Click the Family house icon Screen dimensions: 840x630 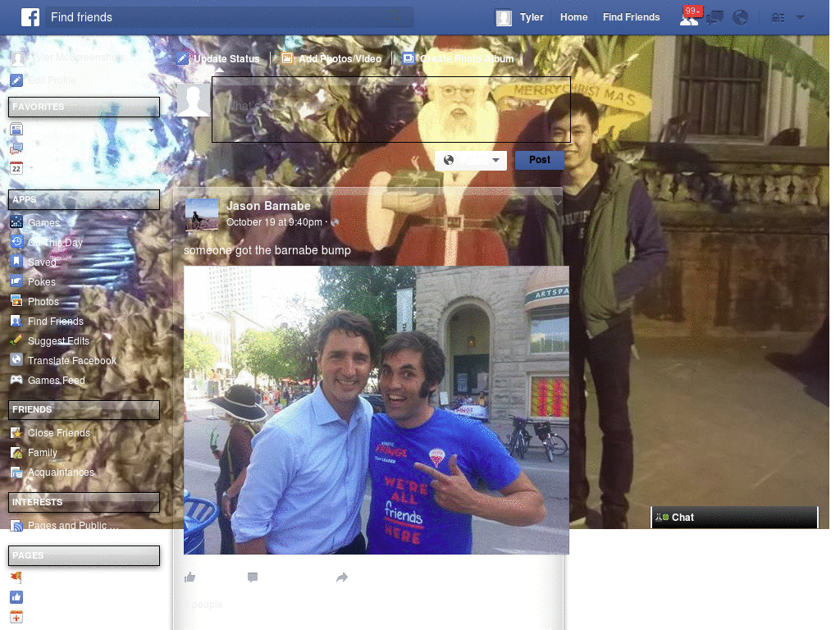point(16,453)
